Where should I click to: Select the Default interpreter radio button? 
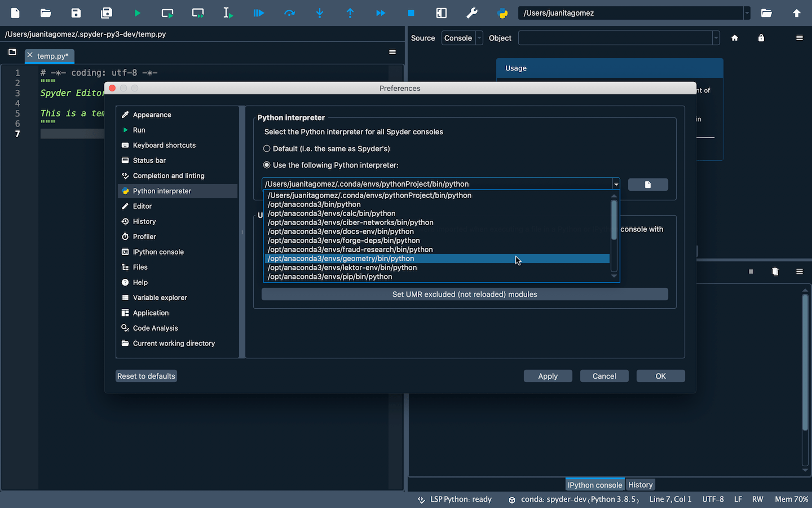(x=266, y=148)
